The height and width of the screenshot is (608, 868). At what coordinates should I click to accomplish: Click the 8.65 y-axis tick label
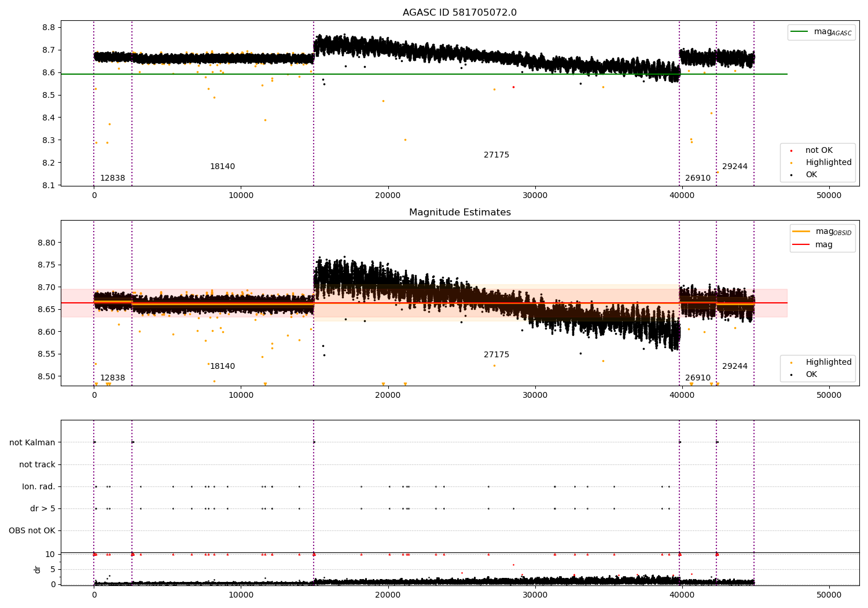[x=46, y=310]
